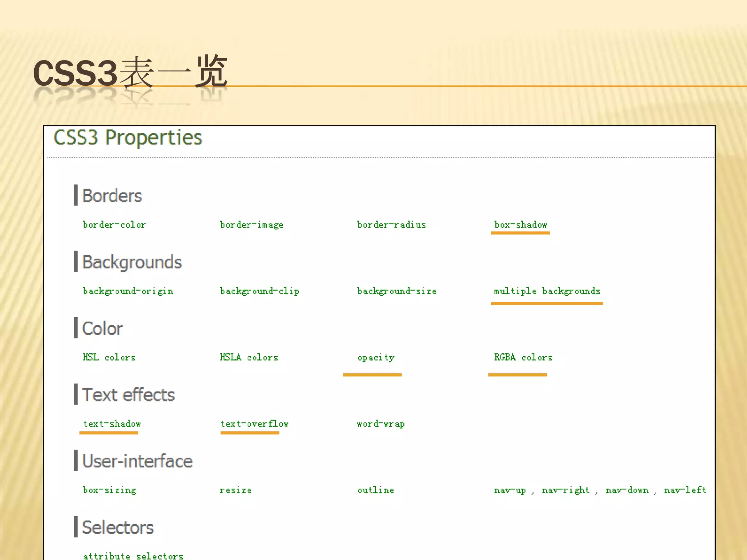The height and width of the screenshot is (560, 747).
Task: Click the resize property link
Action: tap(236, 490)
